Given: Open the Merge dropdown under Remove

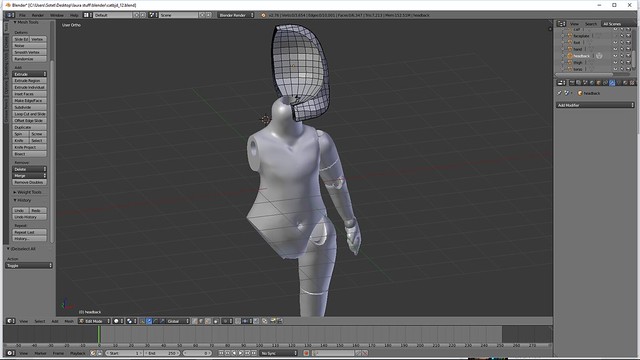Looking at the screenshot, I should 29,176.
